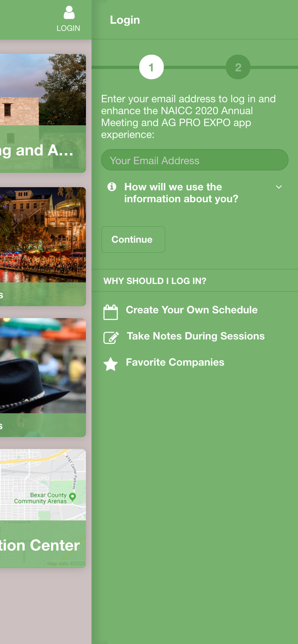Select step 2 in the login progress
This screenshot has height=644, width=298.
coord(238,67)
